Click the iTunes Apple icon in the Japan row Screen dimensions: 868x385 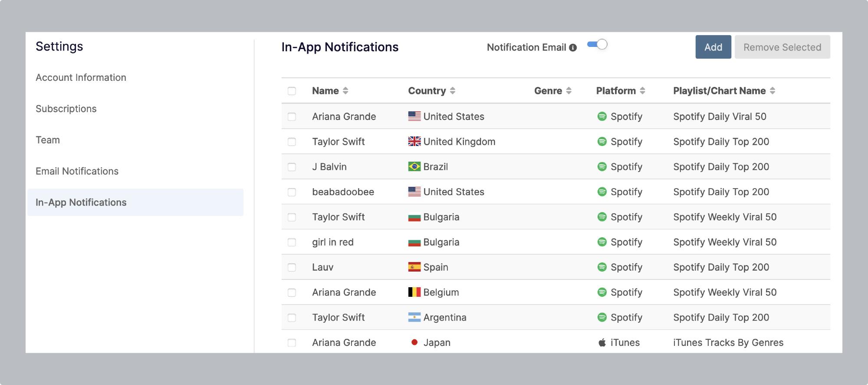602,342
